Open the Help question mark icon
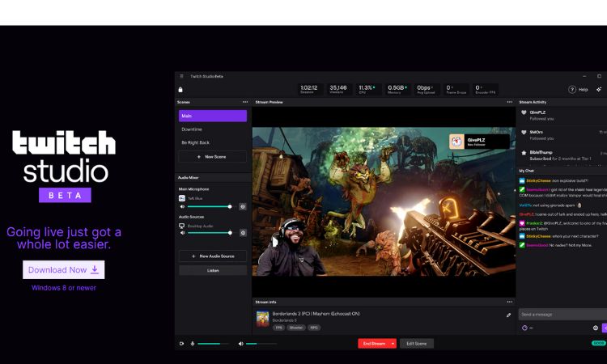The height and width of the screenshot is (364, 607). pyautogui.click(x=571, y=89)
